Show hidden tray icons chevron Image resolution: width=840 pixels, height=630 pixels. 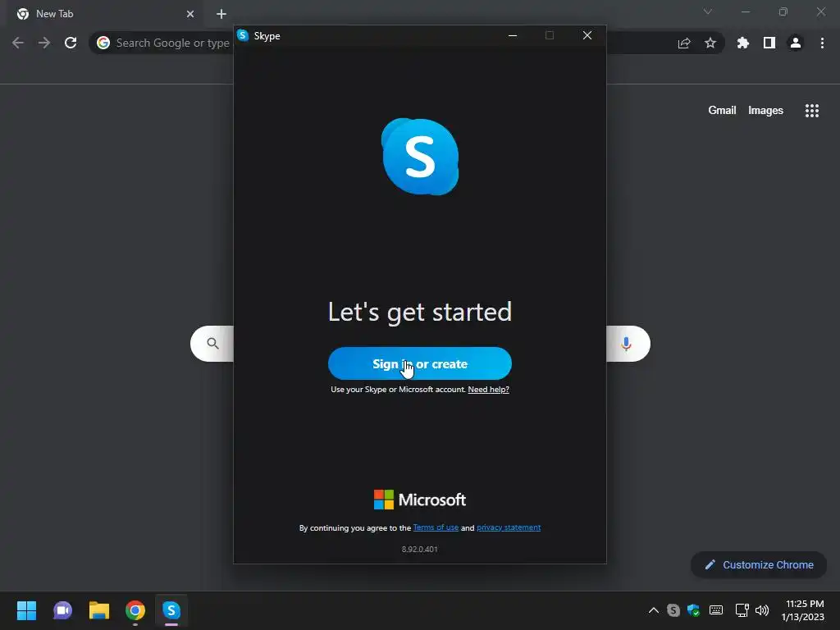(654, 610)
